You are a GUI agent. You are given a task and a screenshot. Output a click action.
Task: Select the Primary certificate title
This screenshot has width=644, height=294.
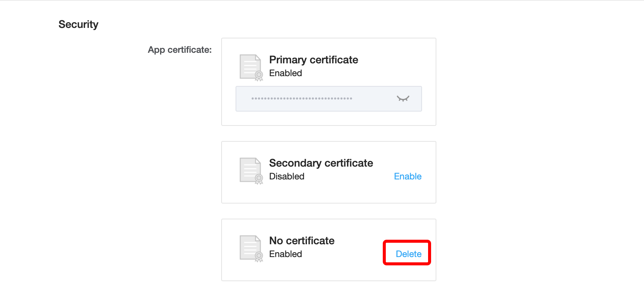tap(314, 60)
